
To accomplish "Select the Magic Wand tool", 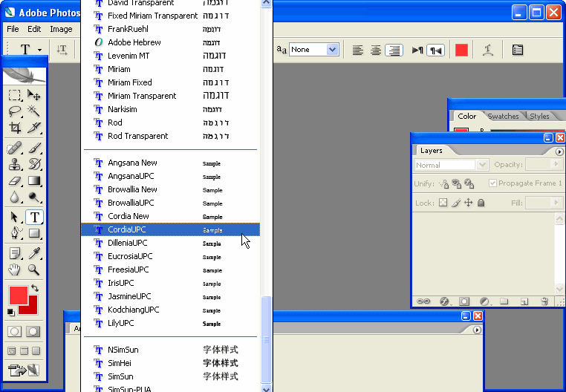I will click(34, 111).
